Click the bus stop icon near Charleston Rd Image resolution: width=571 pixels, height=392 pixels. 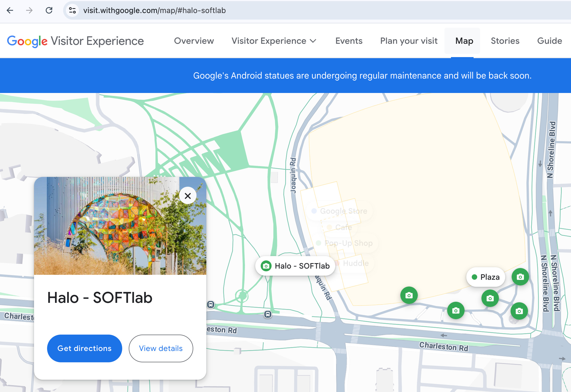268,314
